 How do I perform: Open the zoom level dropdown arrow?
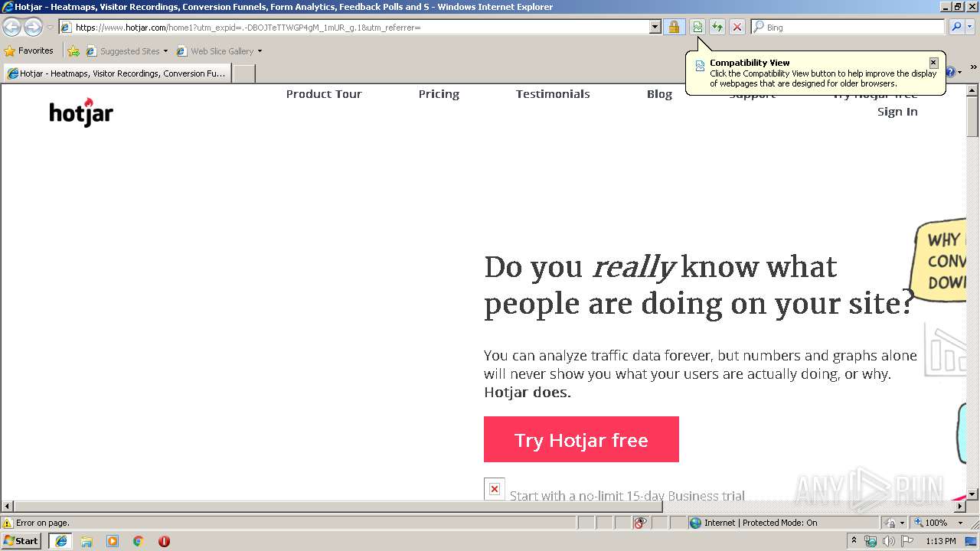[x=960, y=523]
